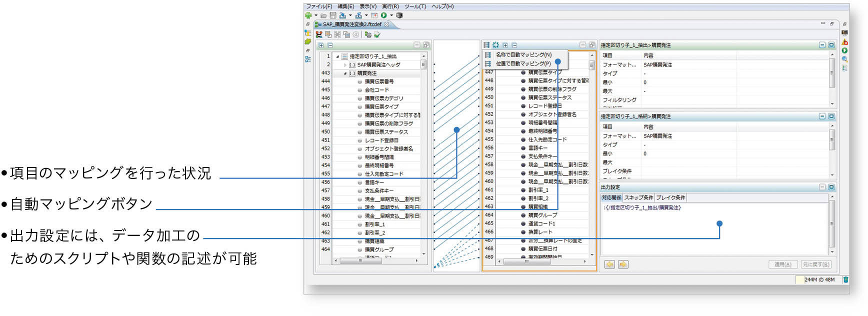The image size is (868, 316).
Task: Click the garbage collector trash icon
Action: point(846,279)
